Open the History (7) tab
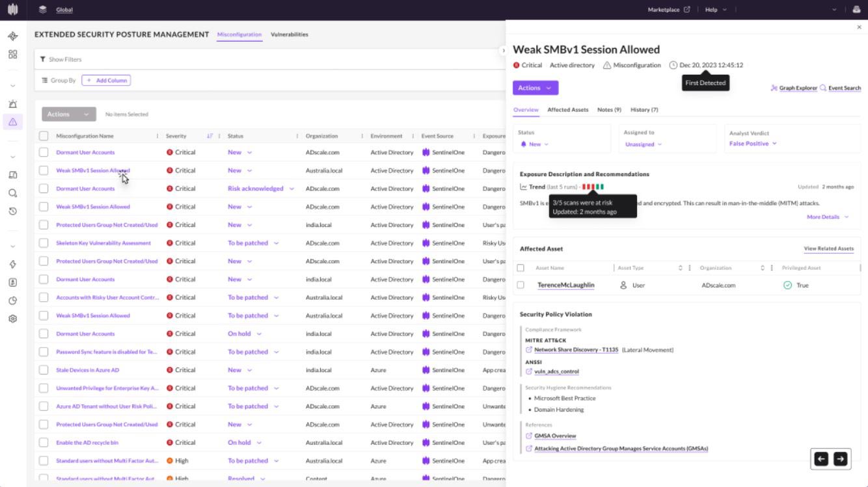Image resolution: width=868 pixels, height=487 pixels. point(644,110)
